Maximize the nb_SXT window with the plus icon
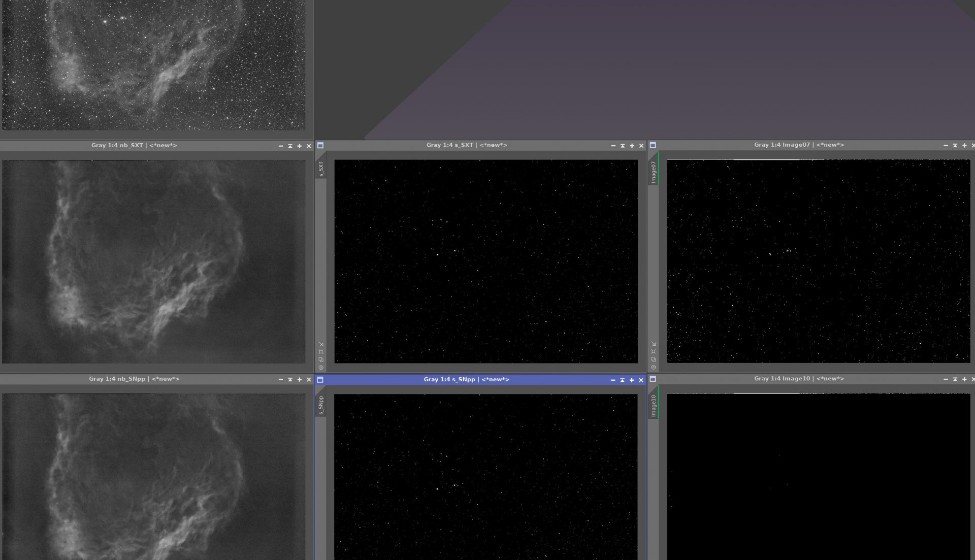Viewport: 975px width, 560px height. coord(300,146)
